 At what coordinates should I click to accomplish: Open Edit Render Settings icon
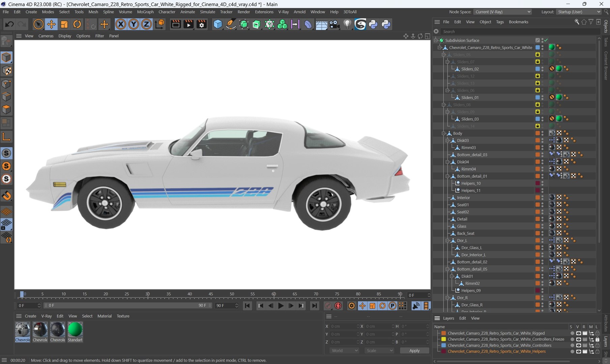click(202, 24)
